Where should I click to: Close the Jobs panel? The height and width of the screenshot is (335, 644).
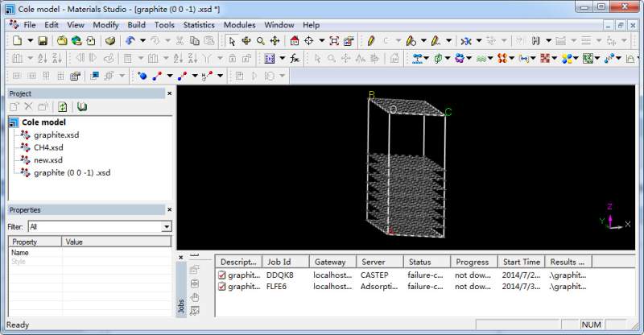[x=180, y=258]
